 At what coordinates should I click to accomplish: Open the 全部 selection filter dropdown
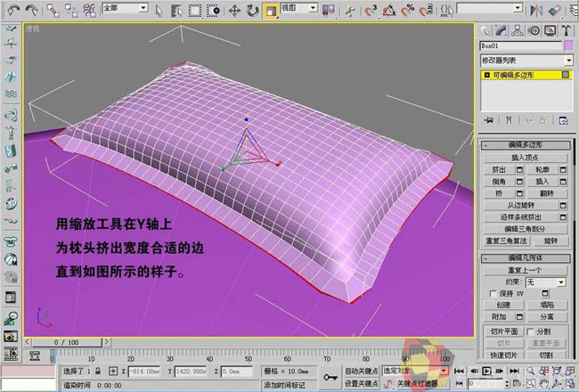[x=143, y=8]
